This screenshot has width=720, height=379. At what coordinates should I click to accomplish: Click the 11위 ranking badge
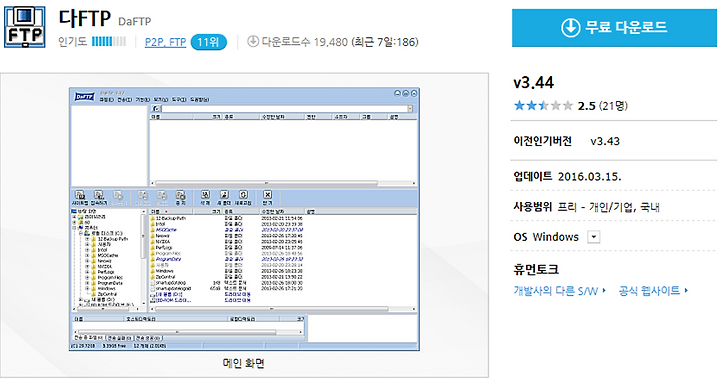coord(208,42)
